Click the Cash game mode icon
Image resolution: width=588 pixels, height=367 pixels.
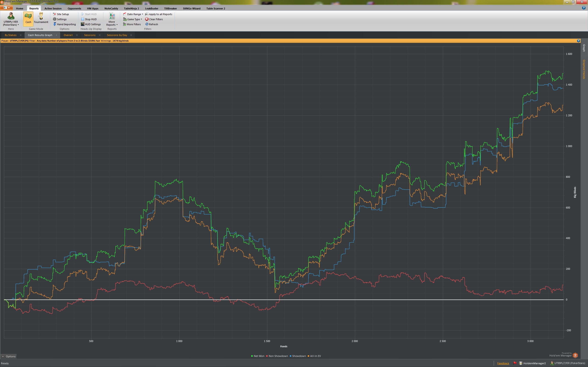coord(28,17)
